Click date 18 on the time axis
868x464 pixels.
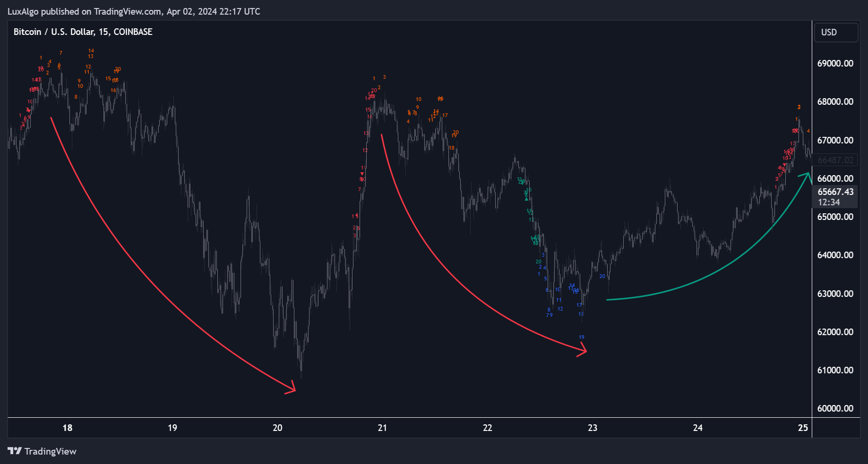(68, 428)
